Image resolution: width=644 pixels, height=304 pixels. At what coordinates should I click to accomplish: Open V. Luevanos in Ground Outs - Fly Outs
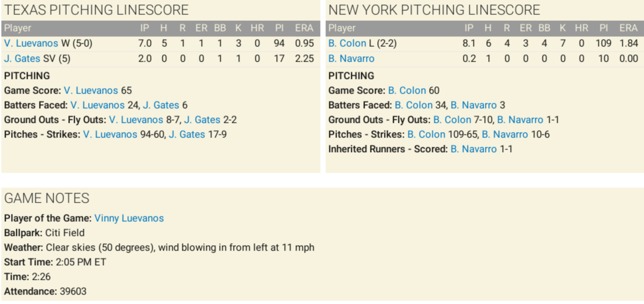click(x=136, y=120)
